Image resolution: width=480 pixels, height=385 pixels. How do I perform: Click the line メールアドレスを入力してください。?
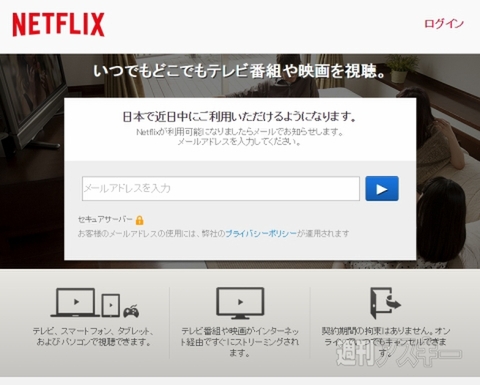[240, 142]
